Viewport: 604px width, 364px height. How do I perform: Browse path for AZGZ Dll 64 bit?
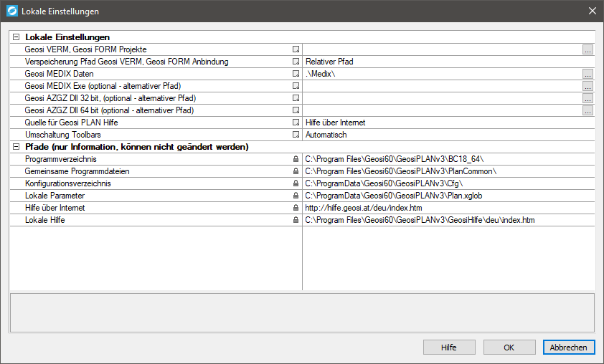[x=588, y=110]
